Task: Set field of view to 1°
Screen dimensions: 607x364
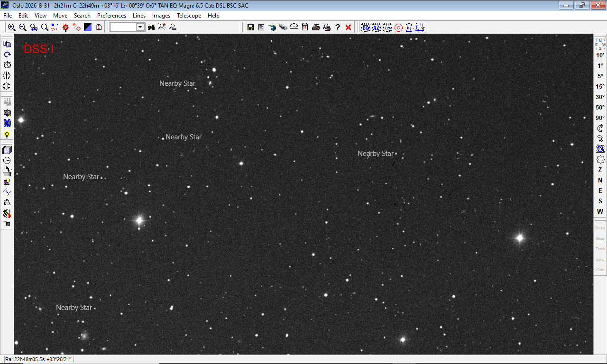Action: (x=600, y=65)
